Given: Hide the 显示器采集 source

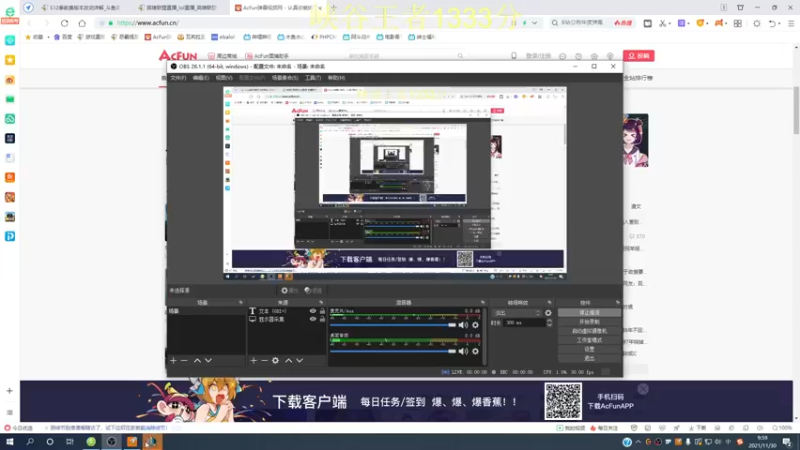Looking at the screenshot, I should pyautogui.click(x=313, y=319).
